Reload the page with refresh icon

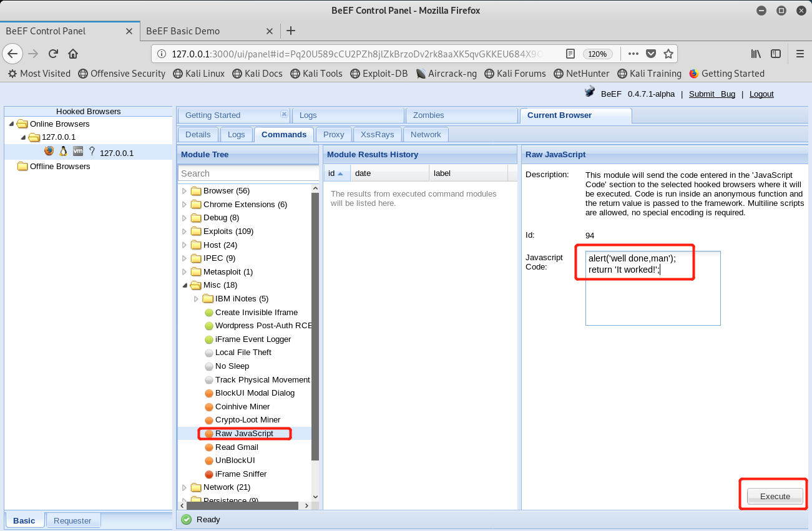tap(54, 54)
